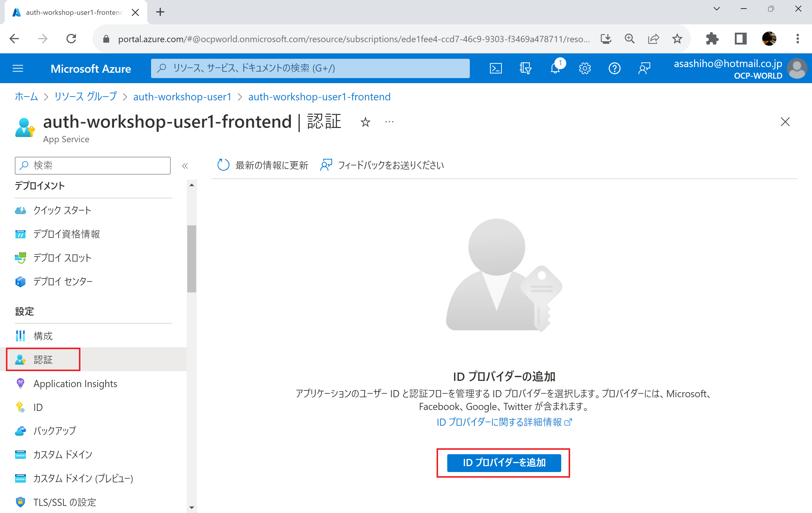Click the sidebar 検索 search field
The width and height of the screenshot is (812, 513).
click(92, 166)
